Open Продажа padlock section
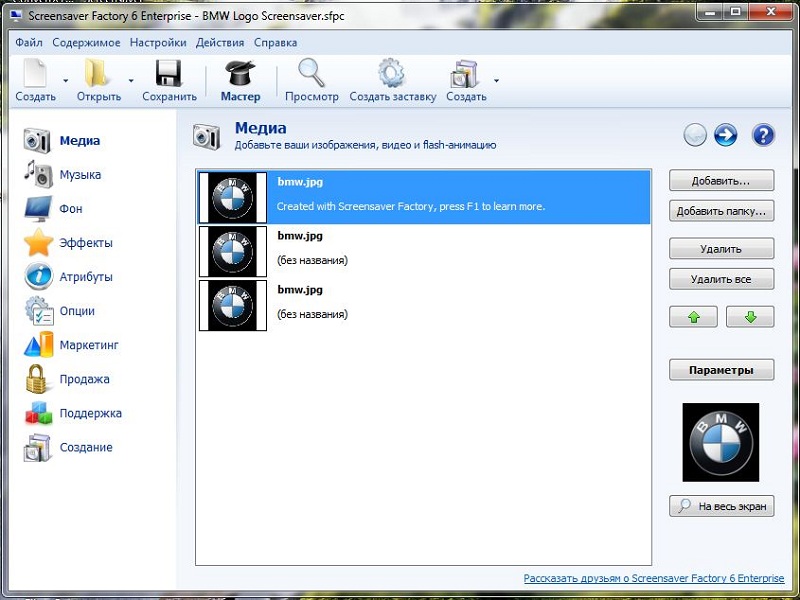This screenshot has width=800, height=600. pos(36,379)
